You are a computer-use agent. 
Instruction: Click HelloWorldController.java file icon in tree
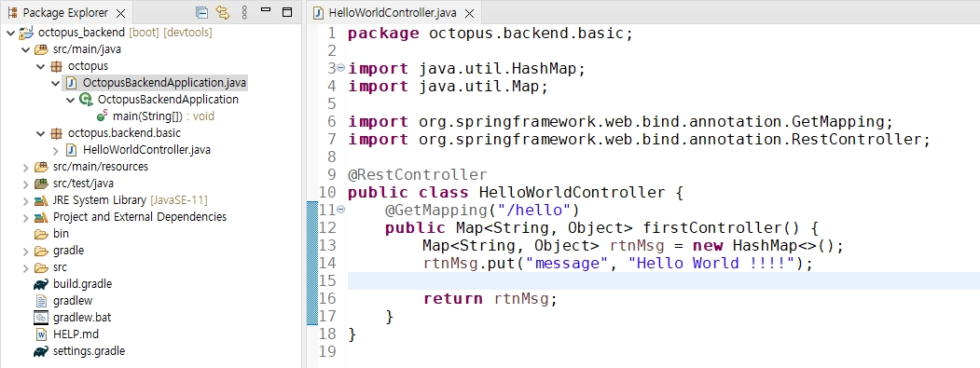(71, 150)
